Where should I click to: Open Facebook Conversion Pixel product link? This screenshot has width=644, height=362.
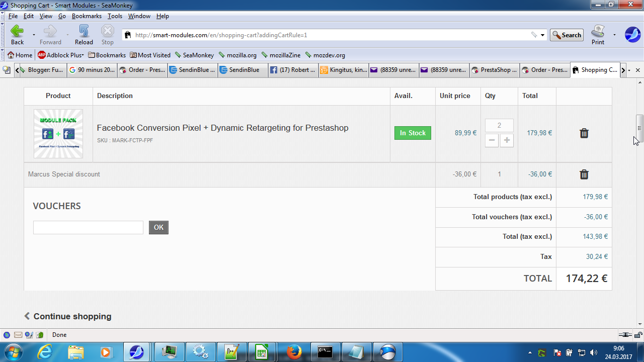[x=222, y=128]
